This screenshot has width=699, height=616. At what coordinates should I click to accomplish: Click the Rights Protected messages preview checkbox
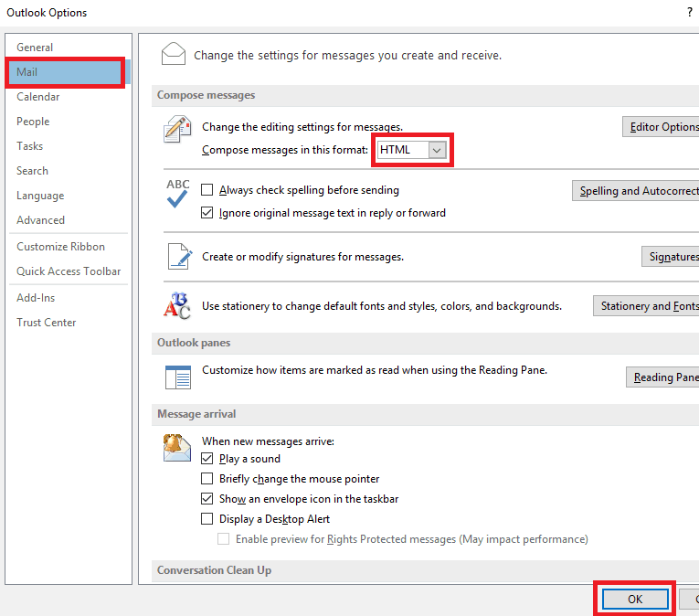pos(223,539)
